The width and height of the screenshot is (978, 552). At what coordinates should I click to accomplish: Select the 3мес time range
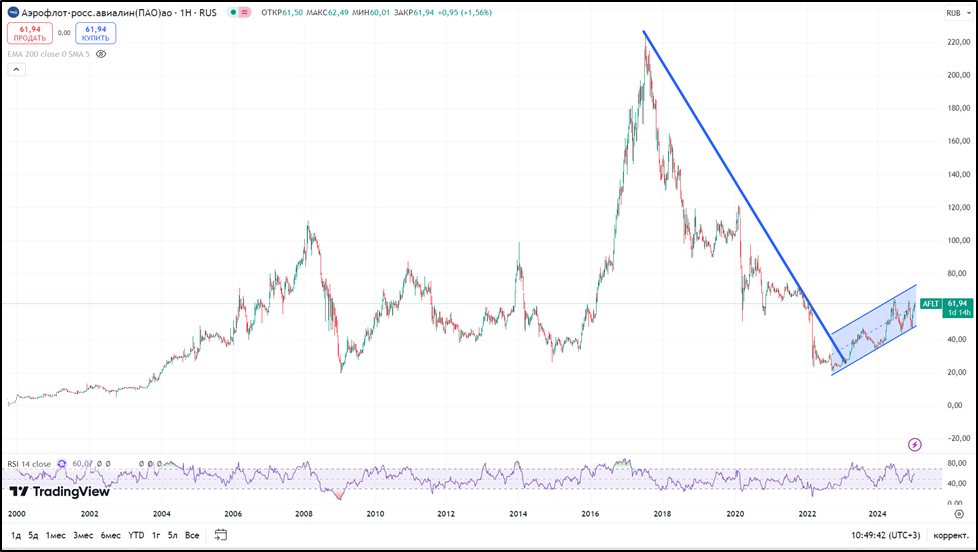tap(83, 535)
